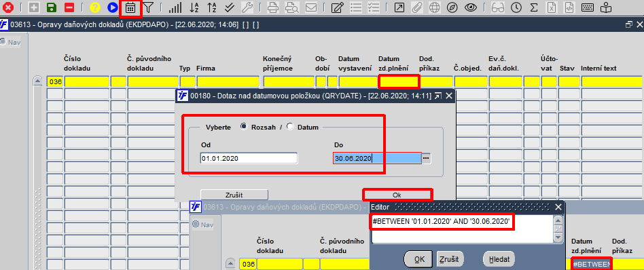
Task: Open date picker next to Do field
Action: (x=427, y=158)
